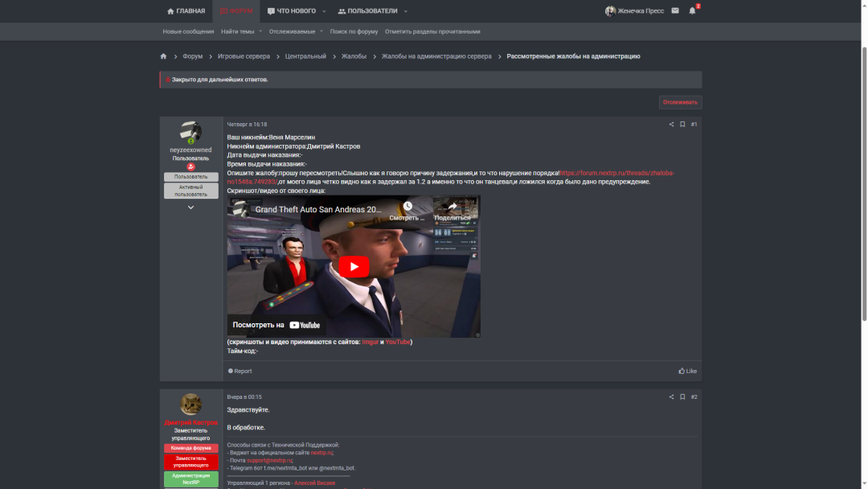
Task: Open the ЧТО НОВОГО tab
Action: pos(292,11)
